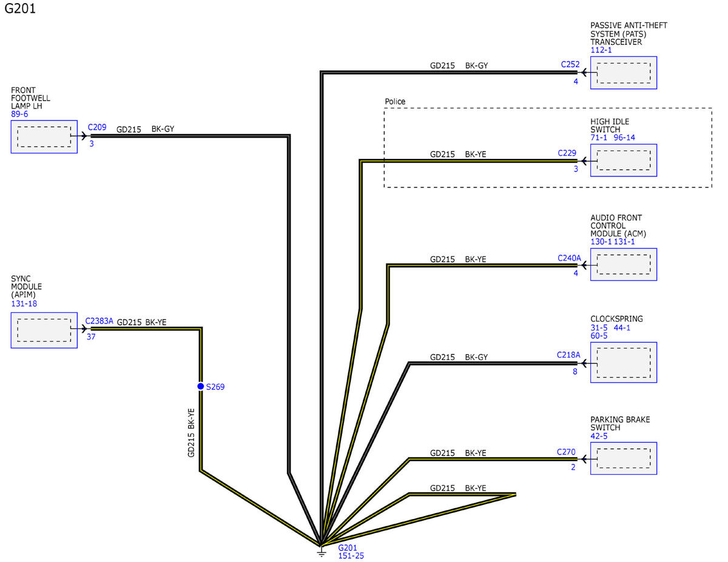Go to page reference 151-25
This screenshot has height=562, width=728.
[351, 556]
